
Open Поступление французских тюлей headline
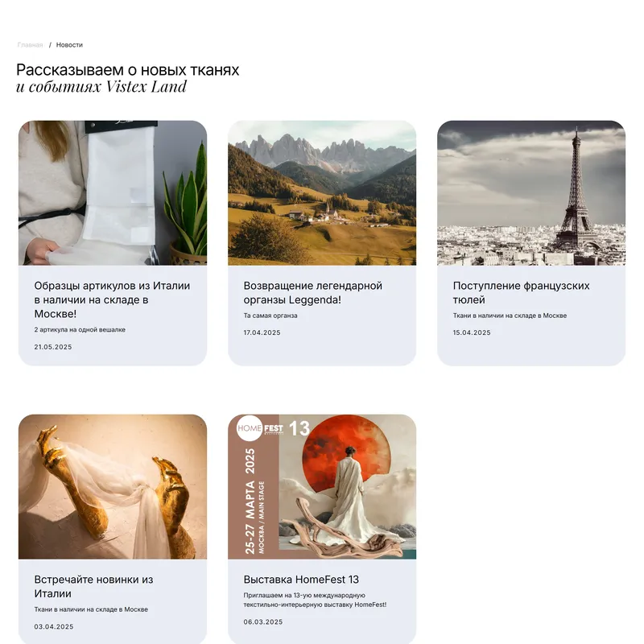pos(521,293)
